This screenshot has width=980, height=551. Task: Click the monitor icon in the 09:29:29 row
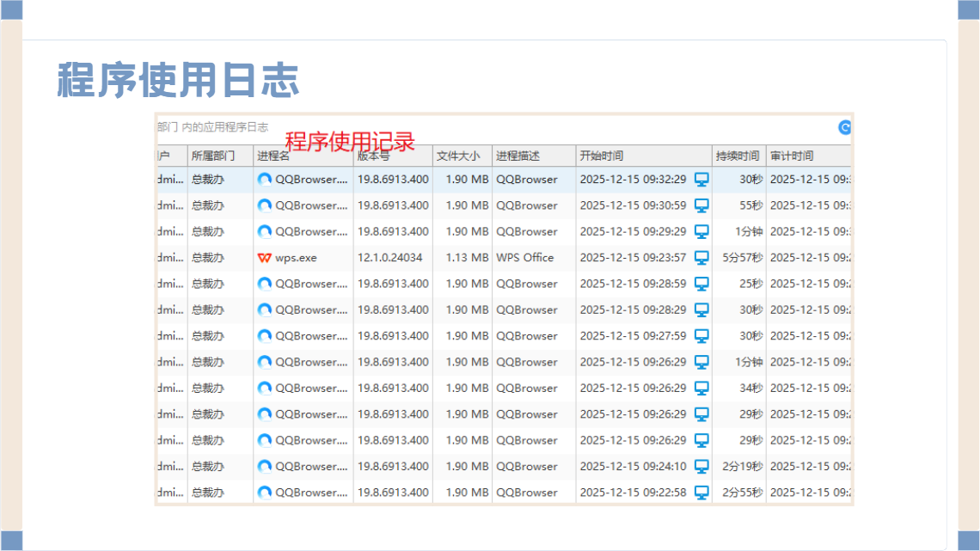coord(701,232)
